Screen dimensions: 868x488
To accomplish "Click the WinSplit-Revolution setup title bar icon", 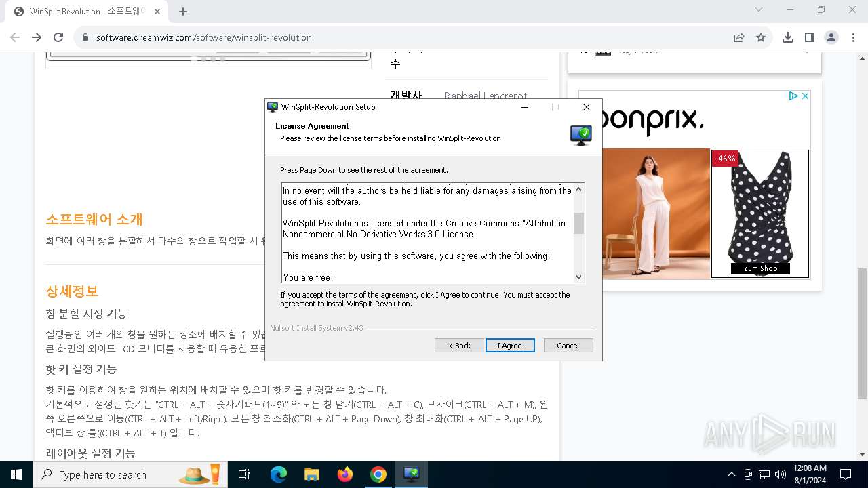I will click(273, 107).
